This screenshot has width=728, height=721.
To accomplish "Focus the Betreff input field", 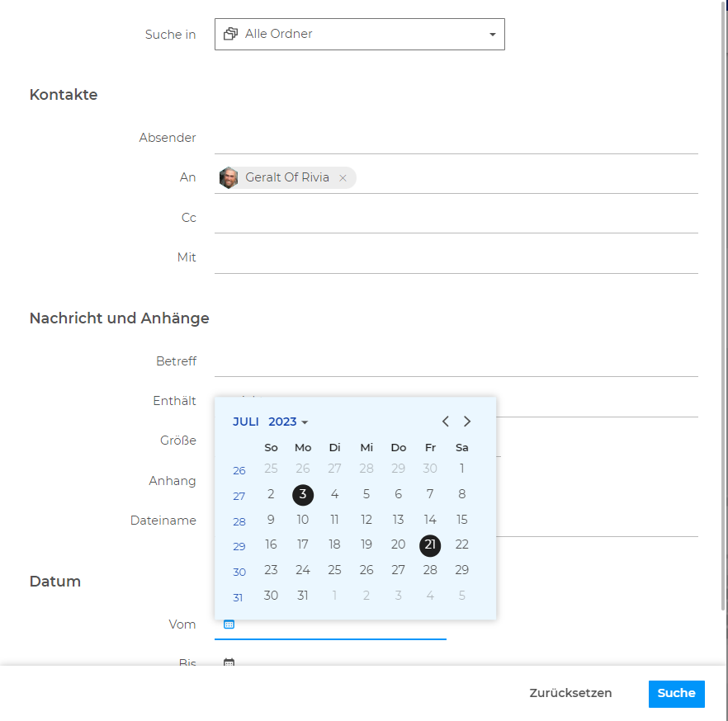I will (456, 361).
